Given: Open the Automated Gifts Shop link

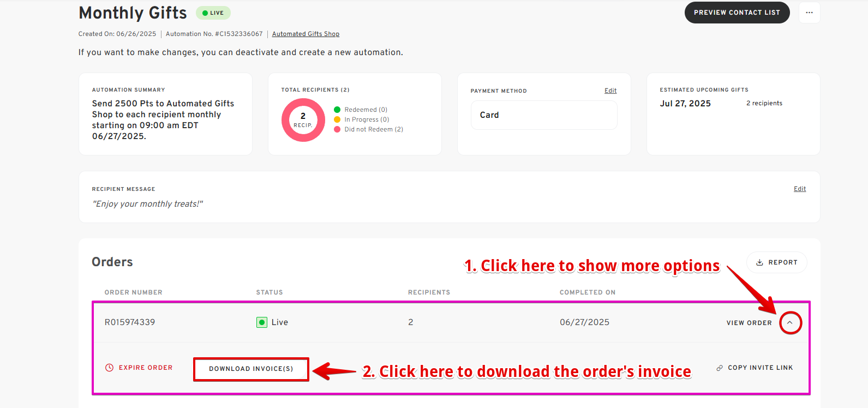Looking at the screenshot, I should pyautogui.click(x=306, y=34).
